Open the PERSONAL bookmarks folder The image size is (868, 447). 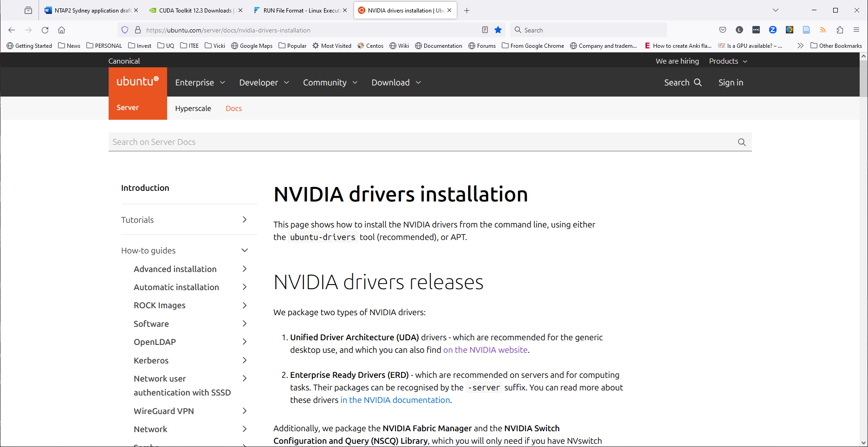tap(104, 45)
